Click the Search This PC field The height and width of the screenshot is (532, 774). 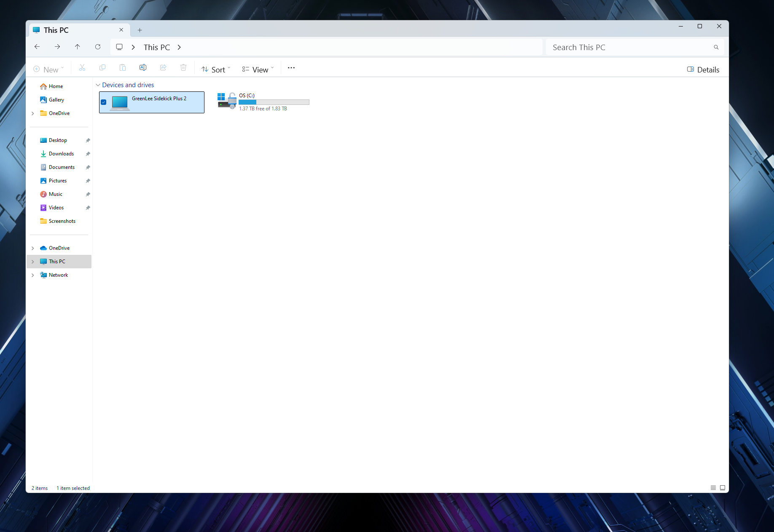pyautogui.click(x=628, y=47)
